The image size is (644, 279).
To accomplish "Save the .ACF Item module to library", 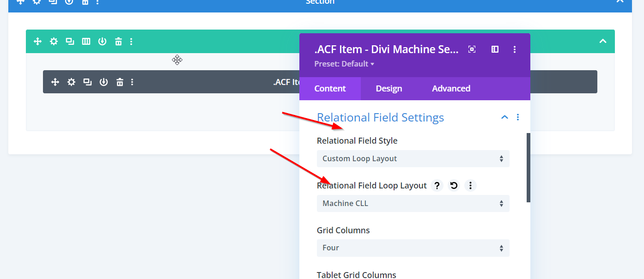I will [x=103, y=82].
